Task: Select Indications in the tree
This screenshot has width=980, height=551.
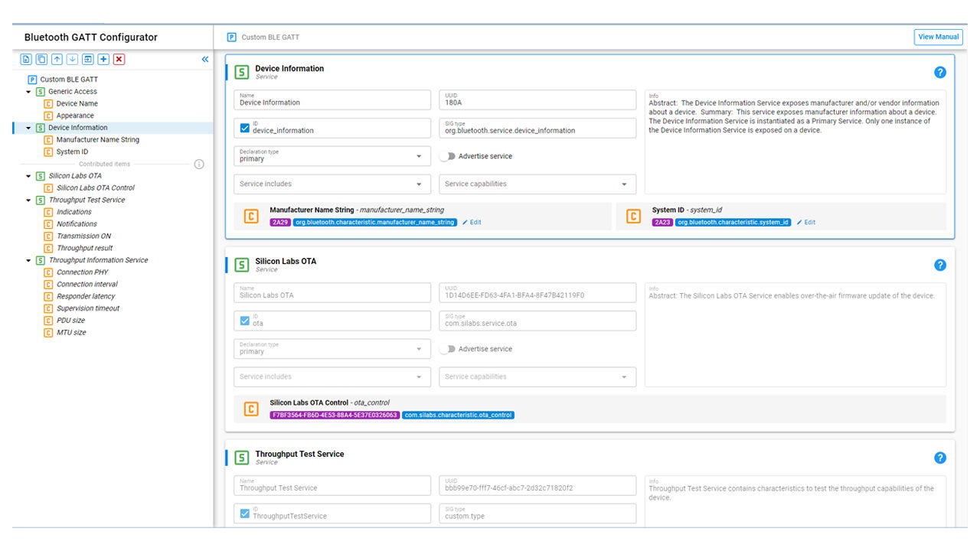Action: [x=74, y=212]
